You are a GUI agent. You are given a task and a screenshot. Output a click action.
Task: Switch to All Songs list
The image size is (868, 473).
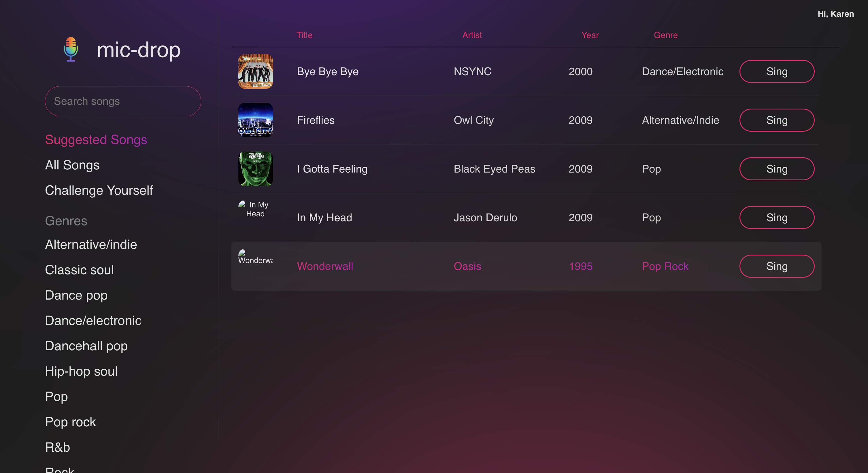click(72, 165)
